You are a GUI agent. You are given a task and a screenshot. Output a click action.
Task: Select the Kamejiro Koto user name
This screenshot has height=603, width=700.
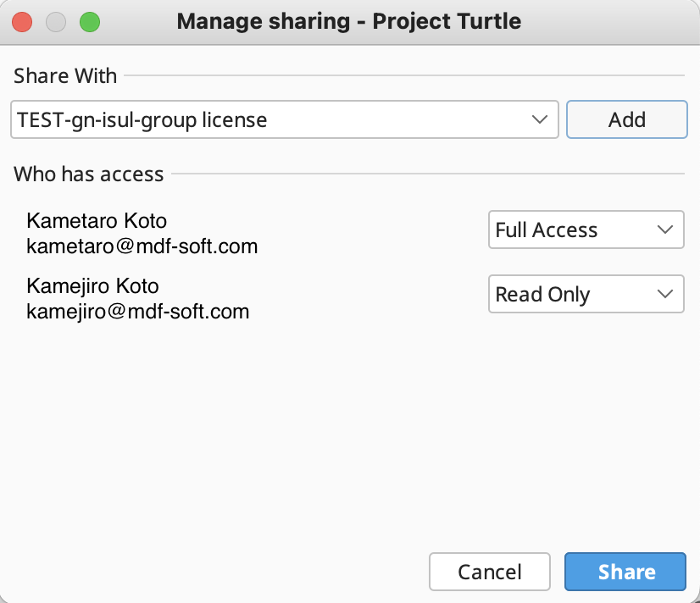tap(92, 285)
